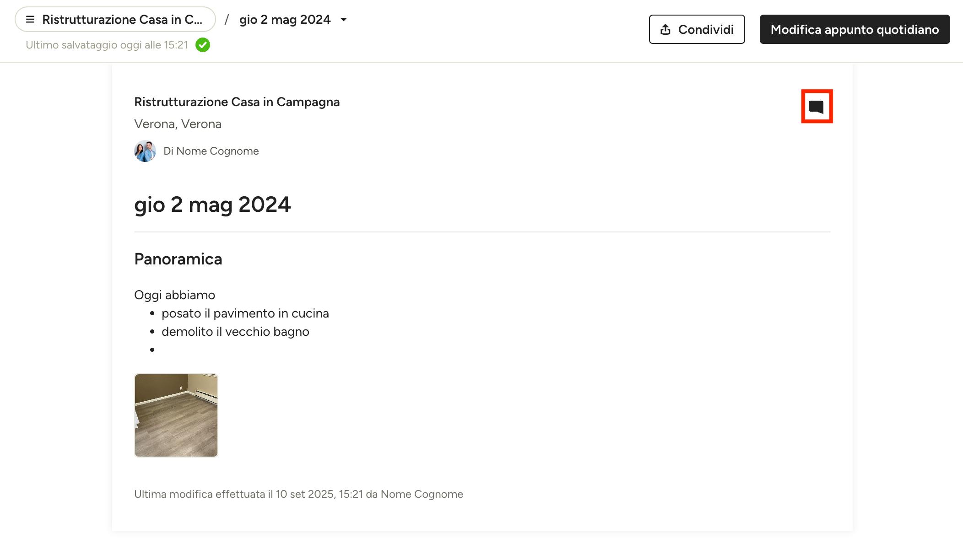
Task: Open the floor photo thumbnail
Action: tap(176, 415)
